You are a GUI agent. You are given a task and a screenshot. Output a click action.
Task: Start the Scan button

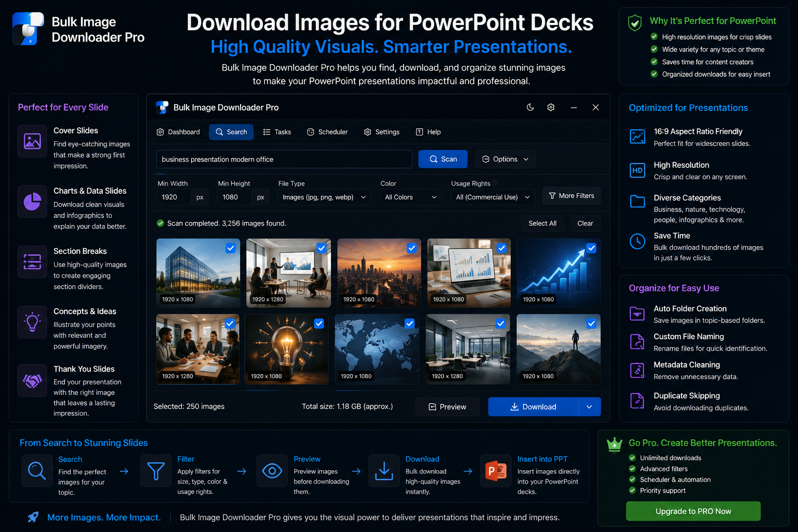click(x=443, y=159)
